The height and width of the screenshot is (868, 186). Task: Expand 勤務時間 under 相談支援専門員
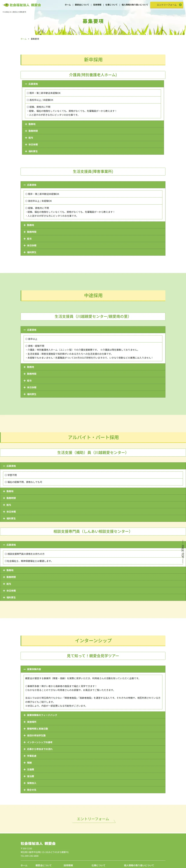(93, 577)
